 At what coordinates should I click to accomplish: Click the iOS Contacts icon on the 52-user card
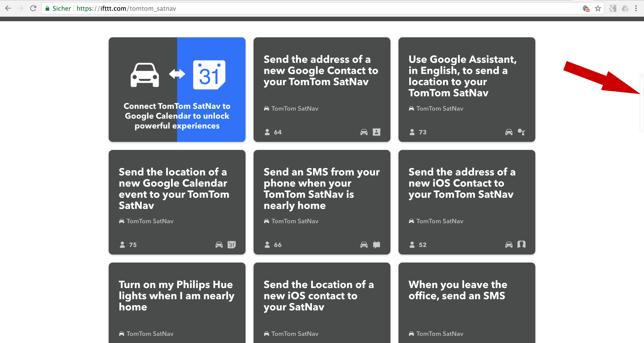pyautogui.click(x=521, y=244)
